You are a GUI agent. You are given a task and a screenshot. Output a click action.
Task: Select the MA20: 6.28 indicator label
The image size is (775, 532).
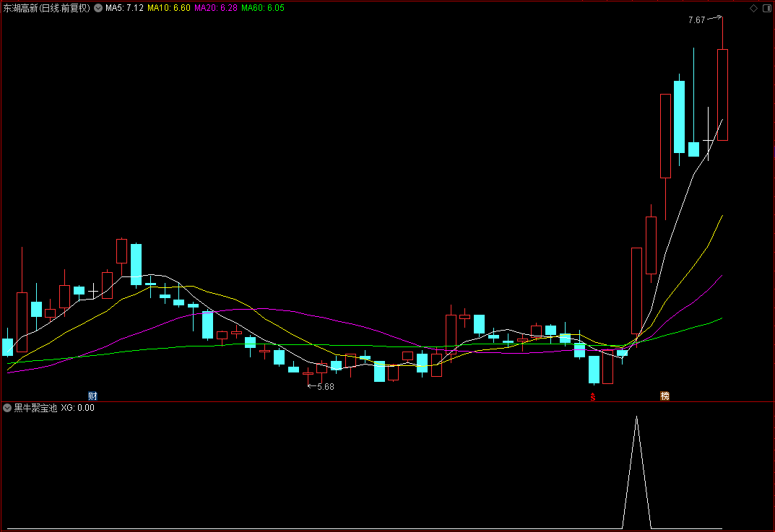pos(216,8)
